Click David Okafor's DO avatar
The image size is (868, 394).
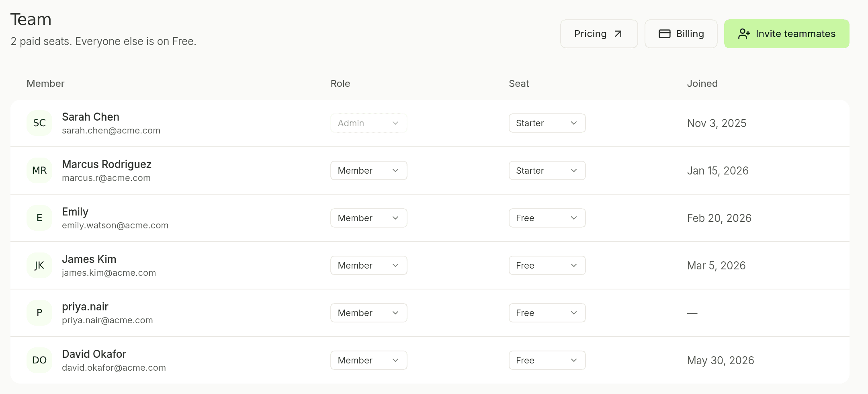coord(39,360)
